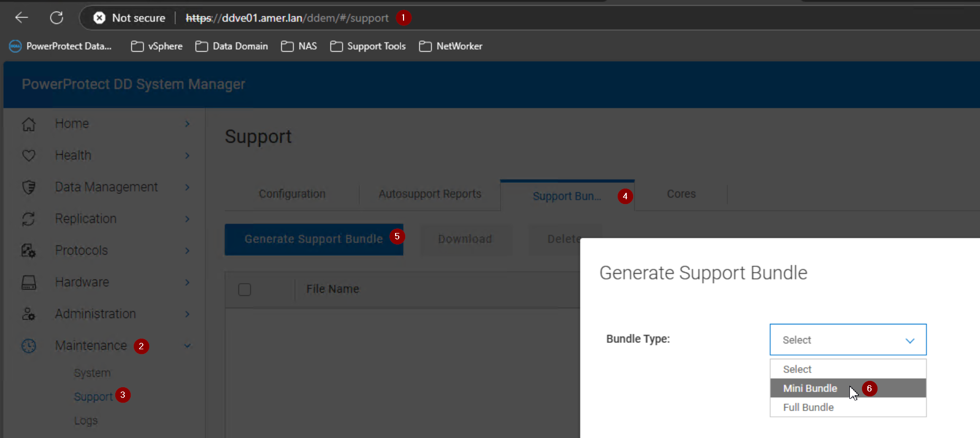Expand the Replication chevron
This screenshot has width=980, height=438.
[x=187, y=219]
